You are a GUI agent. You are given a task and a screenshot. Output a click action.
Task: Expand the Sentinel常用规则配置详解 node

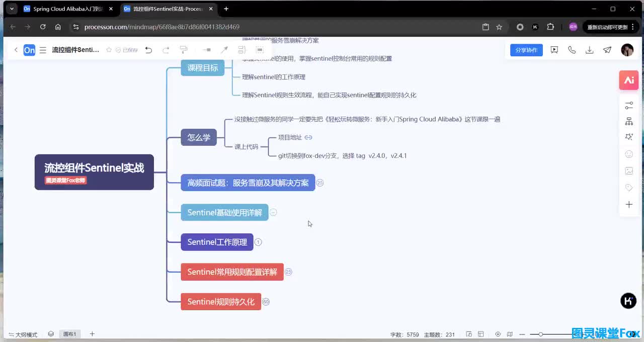tap(288, 272)
